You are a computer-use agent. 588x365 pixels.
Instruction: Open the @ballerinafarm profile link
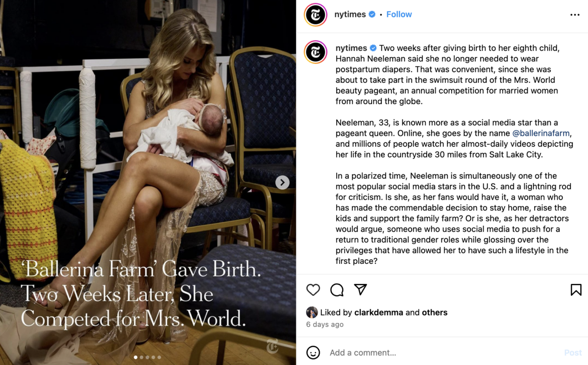pos(541,133)
